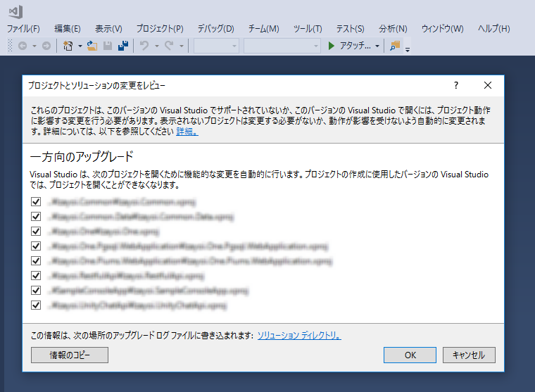Open the 編集(E) menu
The width and height of the screenshot is (535, 392).
[x=68, y=29]
